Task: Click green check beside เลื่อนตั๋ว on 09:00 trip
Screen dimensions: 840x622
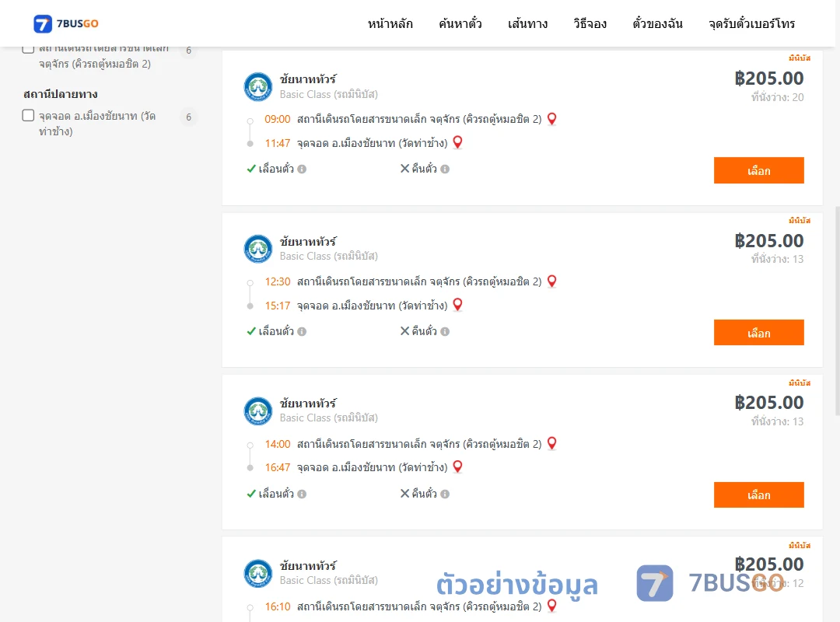Action: tap(251, 169)
